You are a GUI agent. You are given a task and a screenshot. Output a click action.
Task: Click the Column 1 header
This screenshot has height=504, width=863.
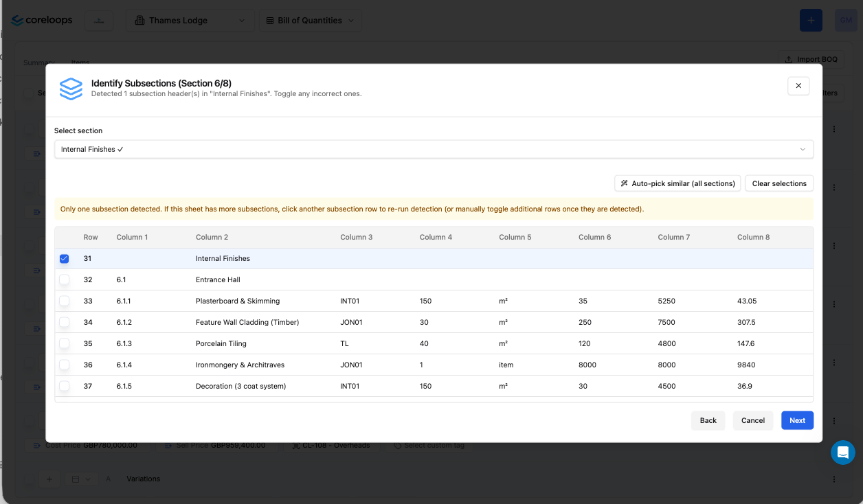tap(133, 238)
